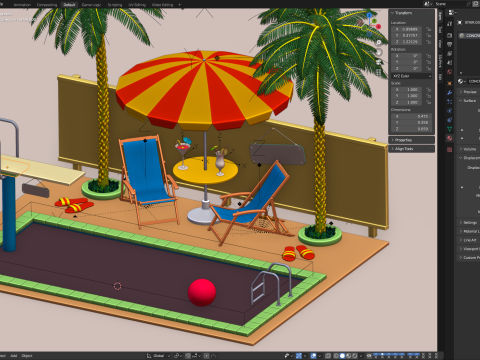The width and height of the screenshot is (480, 360).
Task: Open the Video Editing workspace tab
Action: tap(162, 5)
